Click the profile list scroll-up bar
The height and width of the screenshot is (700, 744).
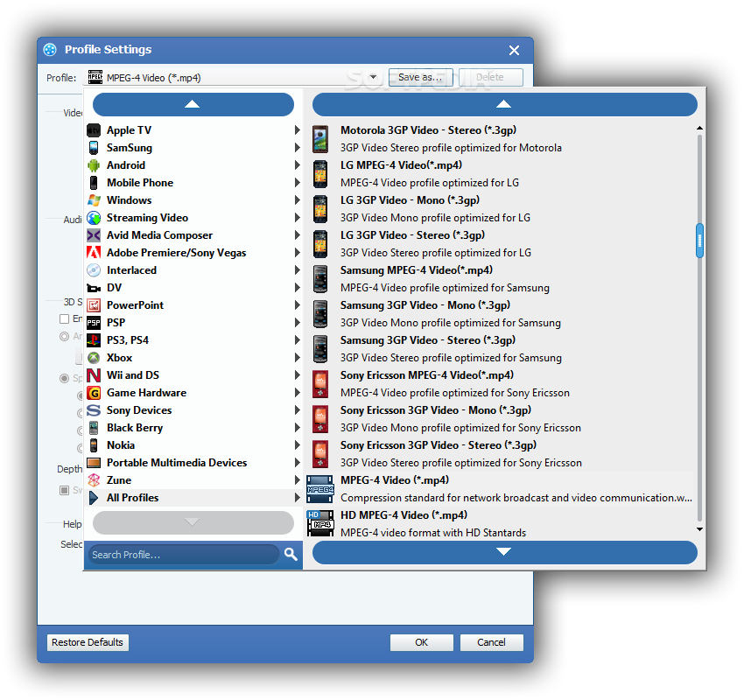504,104
